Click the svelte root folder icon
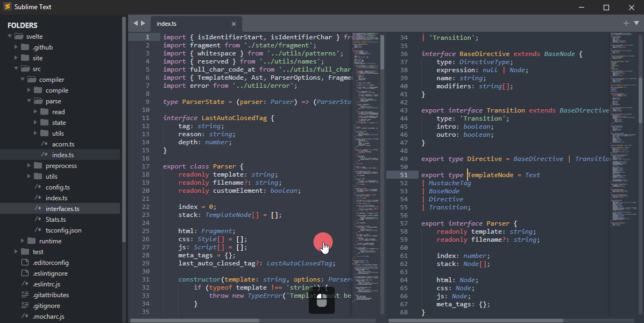The height and width of the screenshot is (323, 644). [19, 37]
